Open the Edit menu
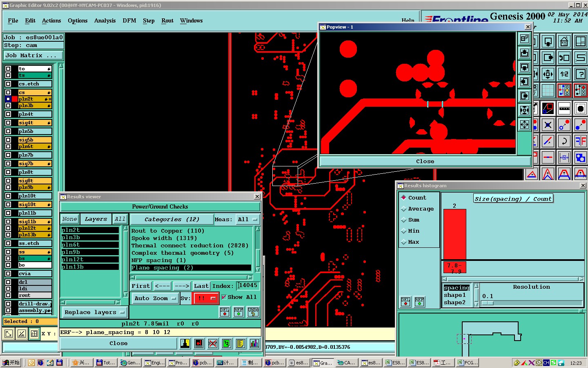Screen dimensions: 588x368 click(x=30, y=20)
